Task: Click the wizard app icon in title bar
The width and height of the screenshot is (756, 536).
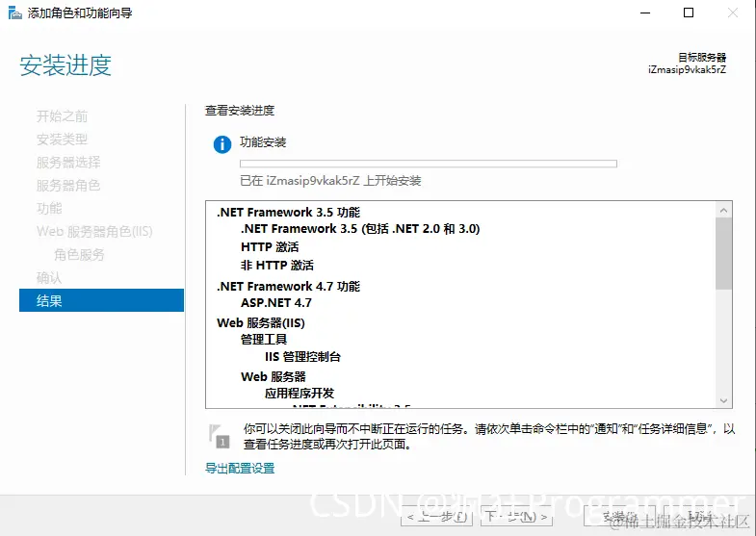Action: click(15, 13)
